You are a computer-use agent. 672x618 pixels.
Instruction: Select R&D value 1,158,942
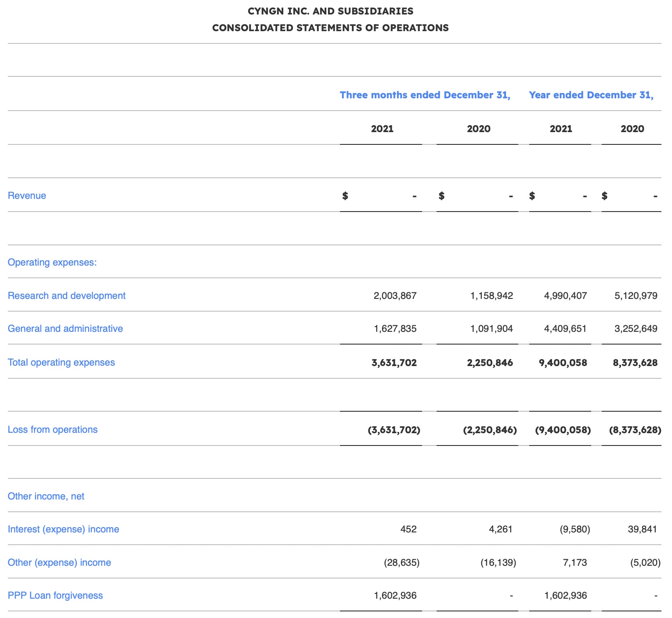coord(491,296)
